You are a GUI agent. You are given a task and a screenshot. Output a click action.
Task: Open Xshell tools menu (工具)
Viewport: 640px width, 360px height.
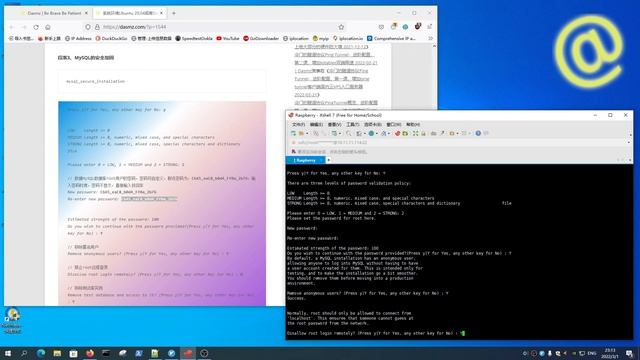tap(353, 124)
